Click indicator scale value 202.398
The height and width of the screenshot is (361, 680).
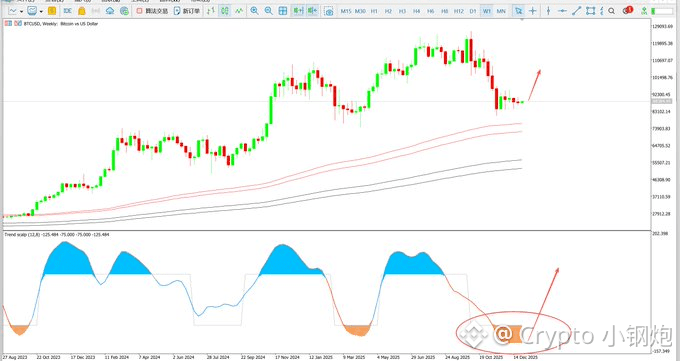coord(660,233)
